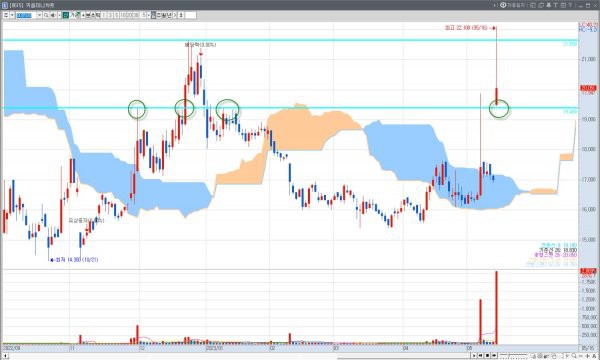Screen dimensions: 600x360
Task: Open the chart menu icon at toolbar start
Action: pos(6,15)
